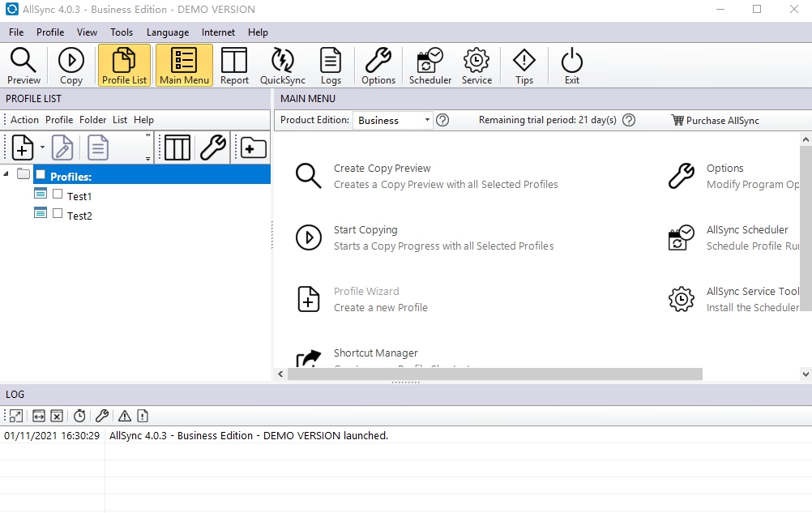
Task: Open the Language menu
Action: pos(167,32)
